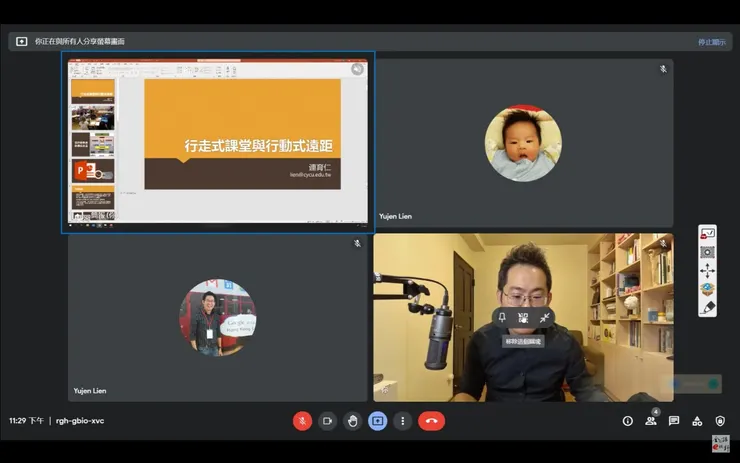Click the second slide thumbnail in PowerPoint panel
Image resolution: width=740 pixels, height=463 pixels.
(x=92, y=118)
